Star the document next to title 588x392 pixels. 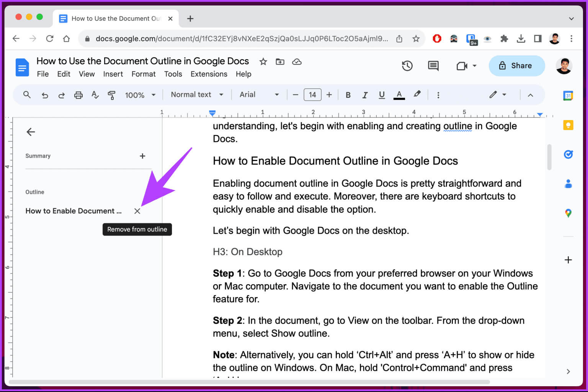263,62
